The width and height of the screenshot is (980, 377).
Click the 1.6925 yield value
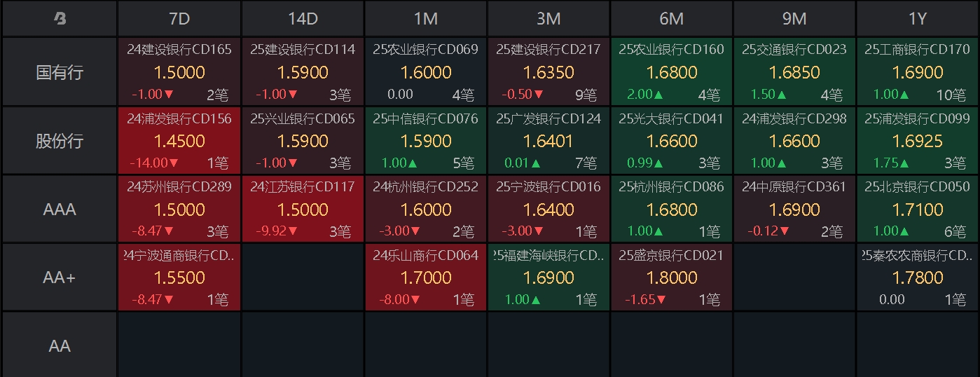point(918,141)
